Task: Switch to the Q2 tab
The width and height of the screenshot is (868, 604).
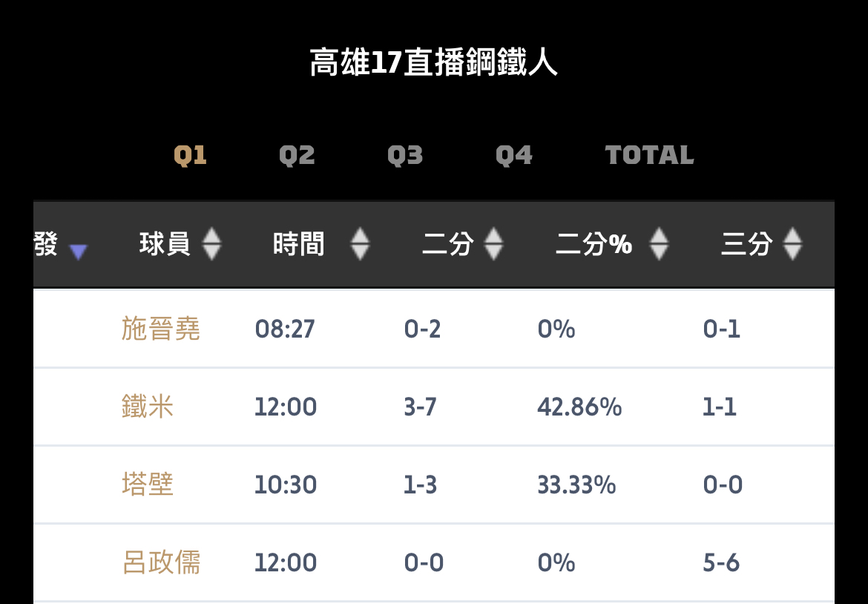Action: point(297,156)
